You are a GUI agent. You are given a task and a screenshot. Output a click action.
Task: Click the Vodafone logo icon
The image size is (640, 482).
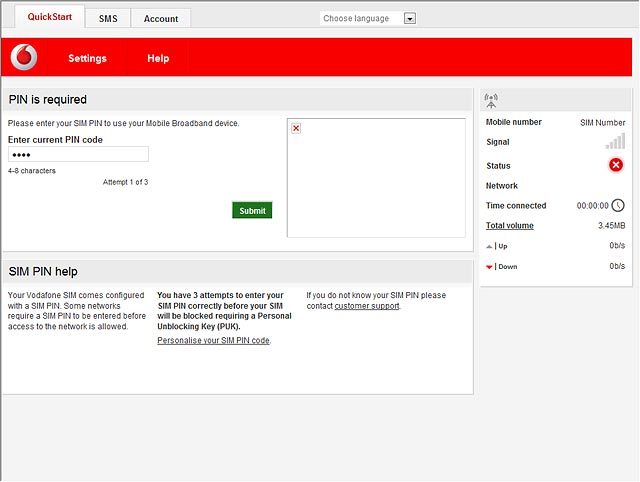(x=24, y=57)
